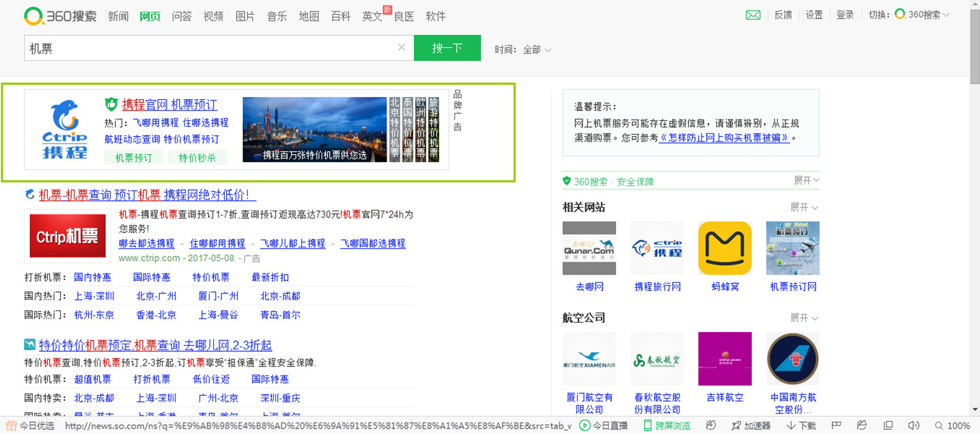The image size is (980, 434).
Task: Switch to the 问答 tab
Action: tap(182, 16)
